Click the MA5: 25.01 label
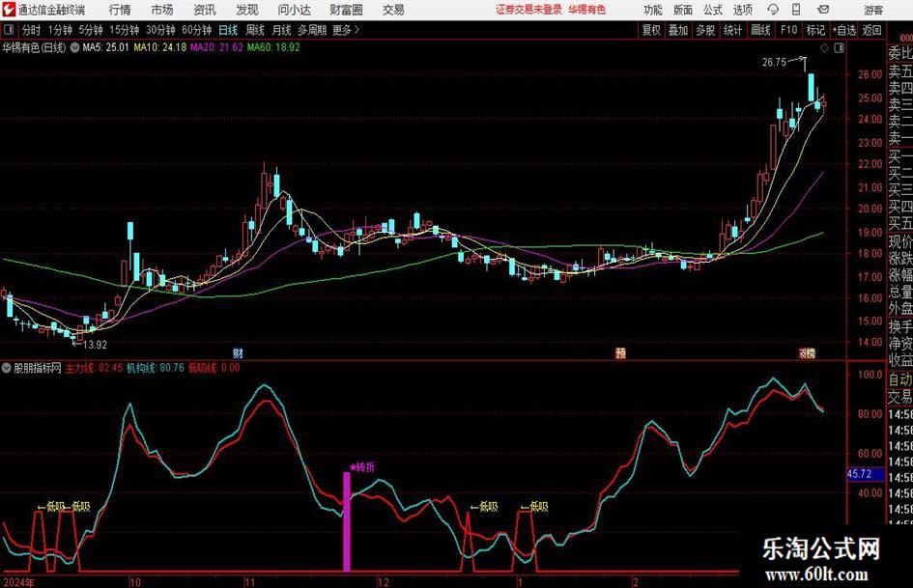This screenshot has height=588, width=913. point(105,47)
